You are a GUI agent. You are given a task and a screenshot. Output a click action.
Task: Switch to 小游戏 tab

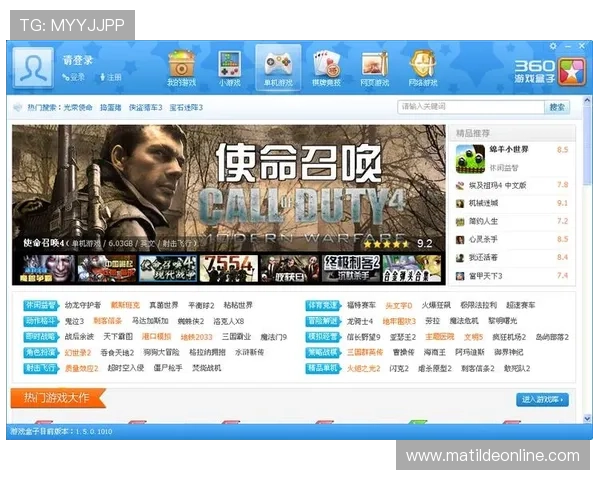230,68
